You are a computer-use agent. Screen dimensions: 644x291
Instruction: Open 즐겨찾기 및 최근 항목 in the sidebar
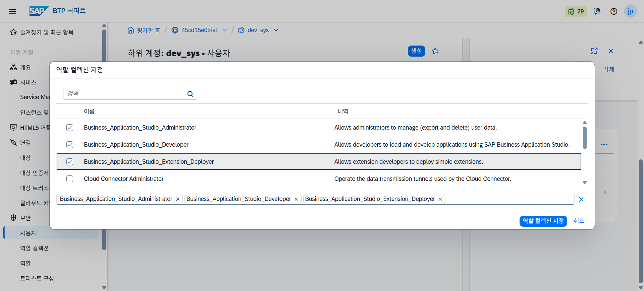47,32
